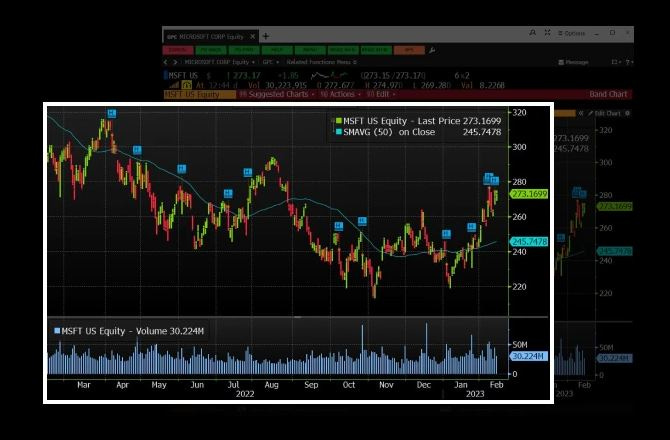Open the Options menu in title bar

[x=571, y=33]
